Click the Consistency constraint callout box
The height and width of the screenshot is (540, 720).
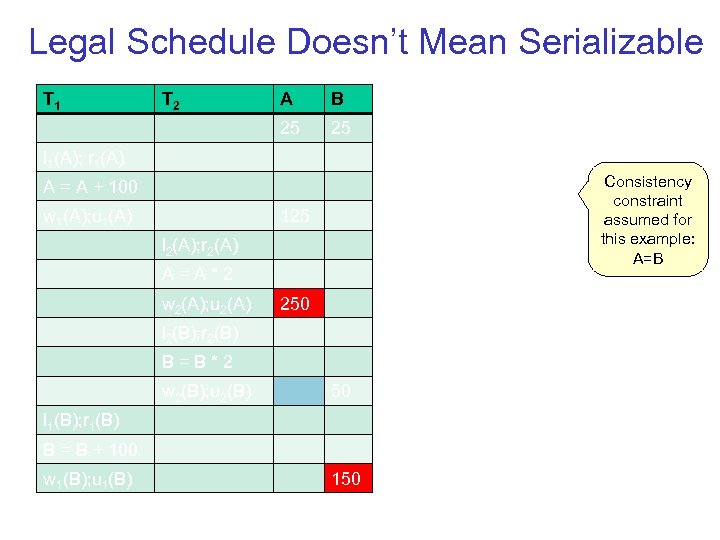647,220
